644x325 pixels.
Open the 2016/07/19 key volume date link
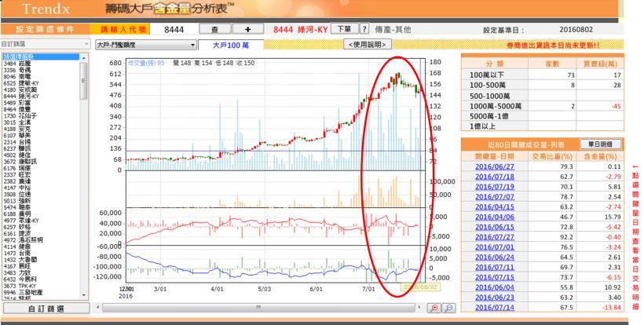[x=495, y=187]
